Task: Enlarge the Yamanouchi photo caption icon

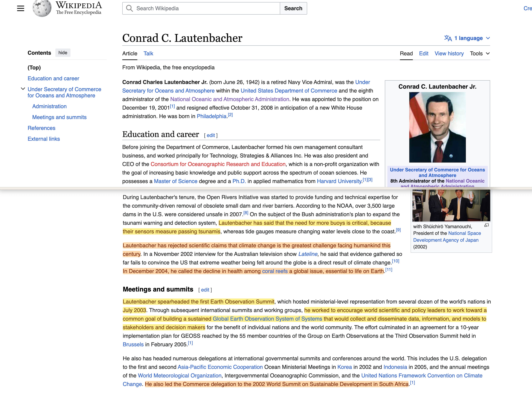Action: coord(486,225)
